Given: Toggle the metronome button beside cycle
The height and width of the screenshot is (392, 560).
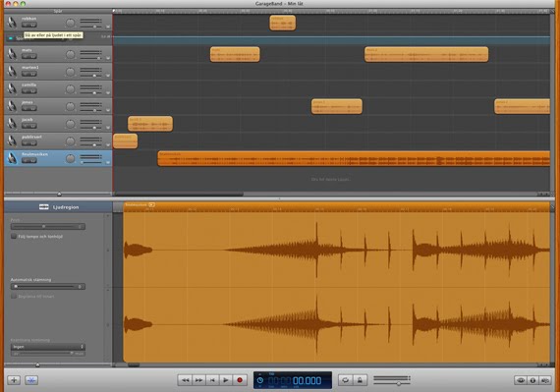Looking at the screenshot, I should [360, 380].
